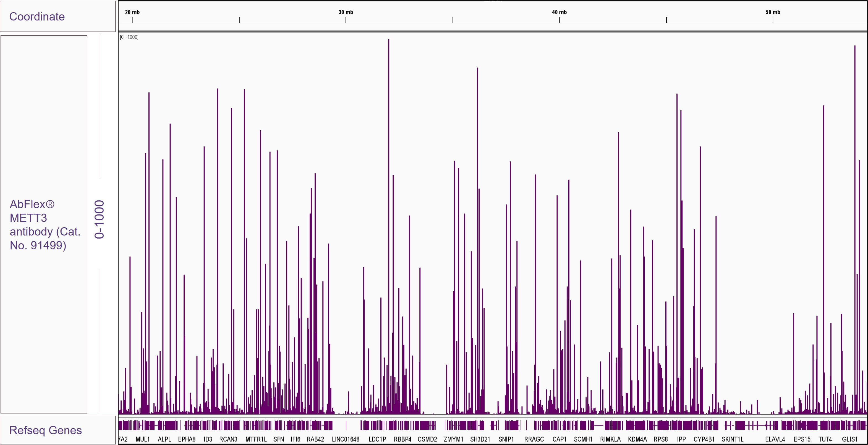868x445 pixels.
Task: Select the SCMH1 gene label
Action: pyautogui.click(x=583, y=439)
